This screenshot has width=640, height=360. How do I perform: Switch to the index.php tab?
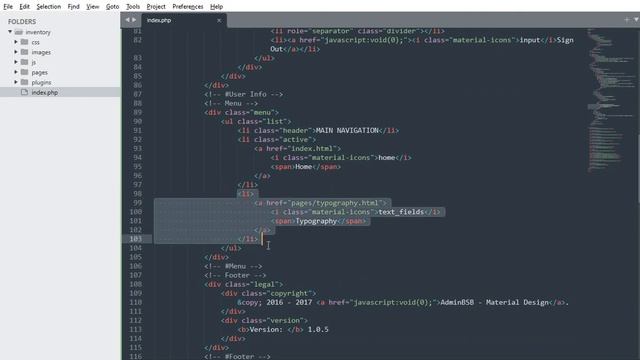(184, 20)
